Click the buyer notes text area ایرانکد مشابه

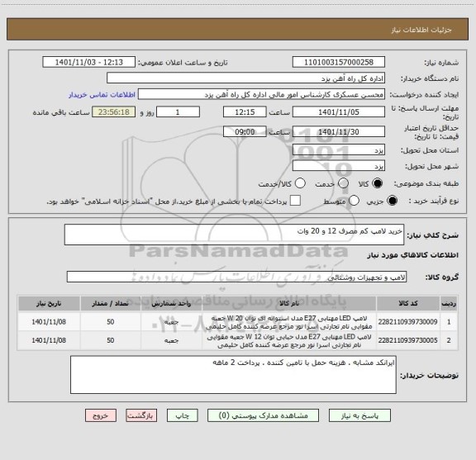pos(233,375)
